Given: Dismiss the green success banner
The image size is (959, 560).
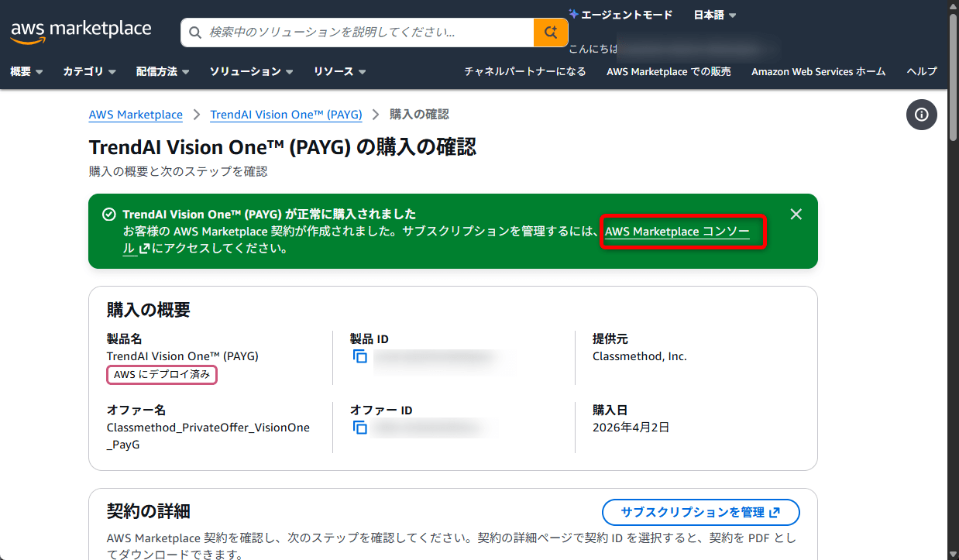Looking at the screenshot, I should click(796, 215).
